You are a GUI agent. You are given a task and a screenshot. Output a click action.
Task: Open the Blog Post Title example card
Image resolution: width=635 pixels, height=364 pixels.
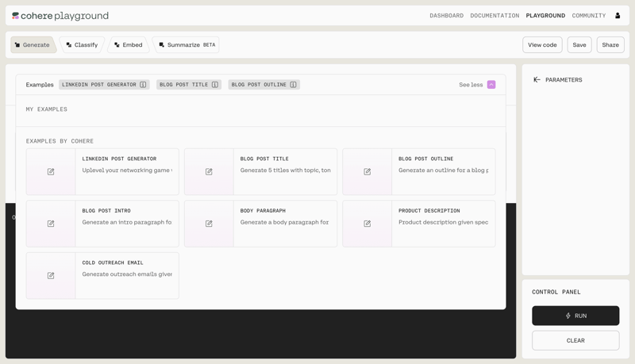[261, 171]
